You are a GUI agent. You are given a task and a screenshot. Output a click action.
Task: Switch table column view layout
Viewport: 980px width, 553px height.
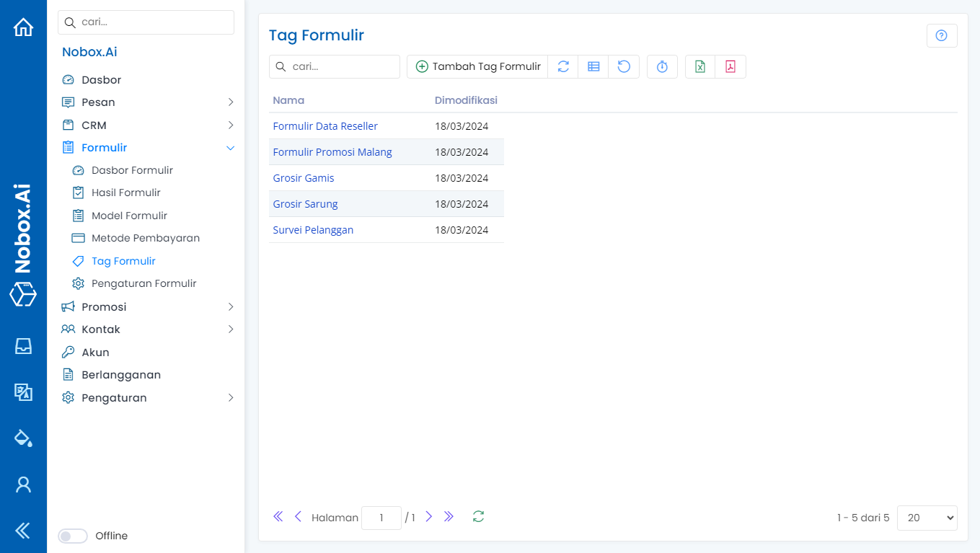593,66
